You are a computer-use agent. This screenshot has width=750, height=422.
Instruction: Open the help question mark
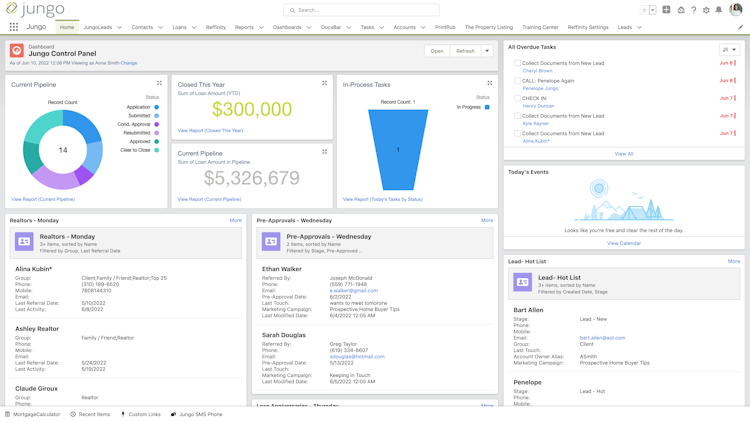[694, 10]
